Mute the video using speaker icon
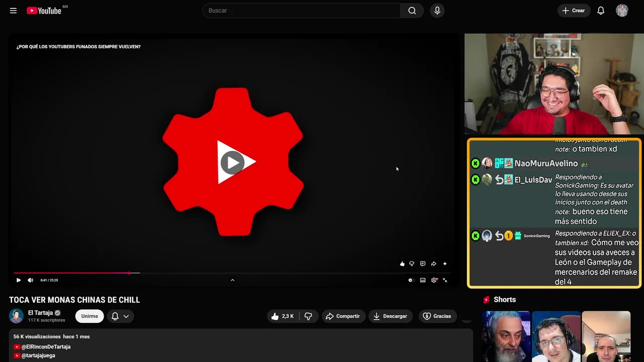644x362 pixels. coord(30,280)
